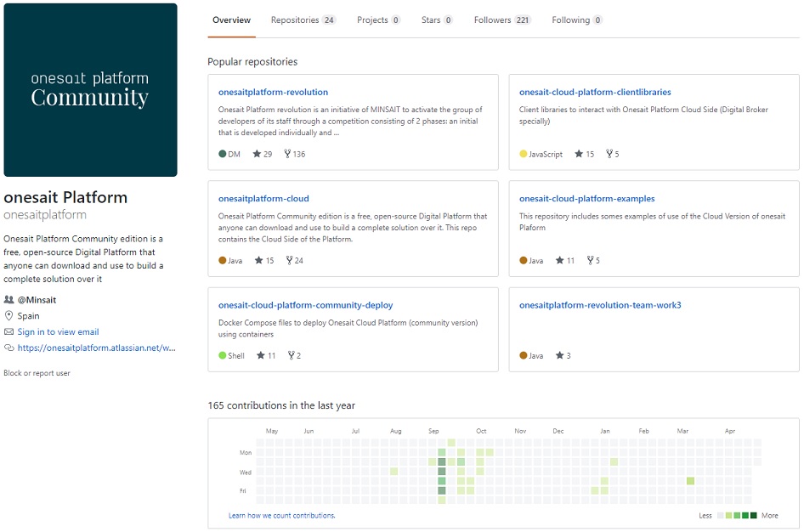Click the green March contribution square
804x532 pixels.
pos(691,481)
